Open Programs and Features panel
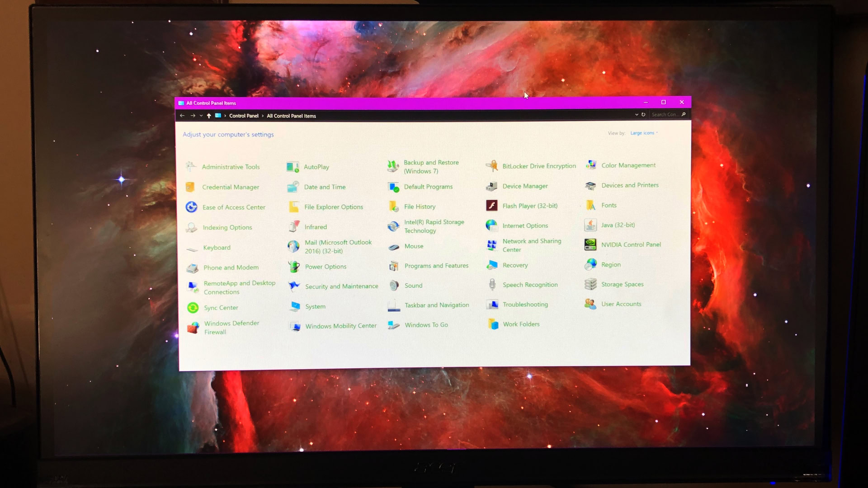The height and width of the screenshot is (488, 868). (x=436, y=265)
